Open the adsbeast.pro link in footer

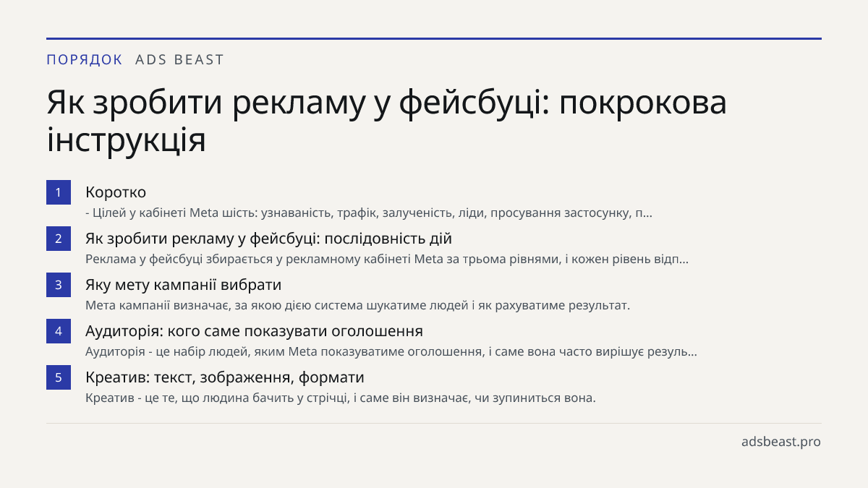(x=781, y=441)
